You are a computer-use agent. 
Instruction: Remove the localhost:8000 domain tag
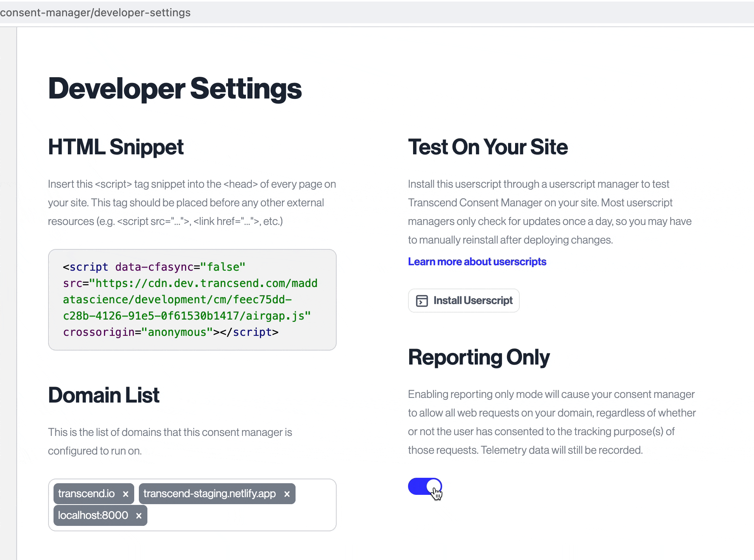coord(139,516)
